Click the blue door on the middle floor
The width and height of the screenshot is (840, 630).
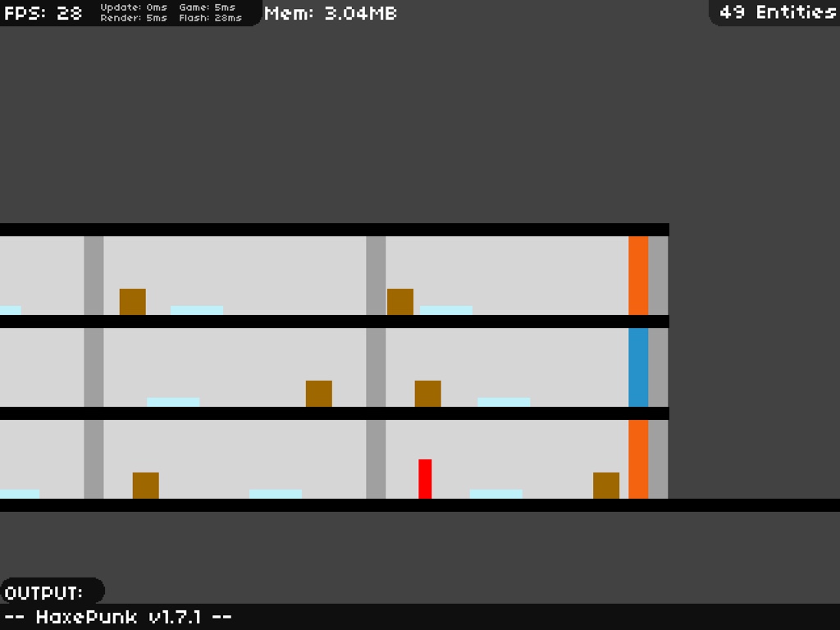(638, 367)
